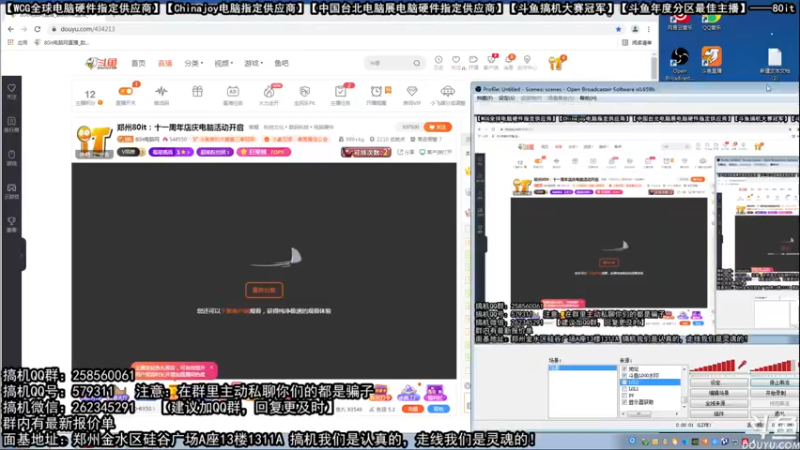Open the 设定(S) menu in OBS
The width and height of the screenshot is (800, 450).
pos(506,98)
